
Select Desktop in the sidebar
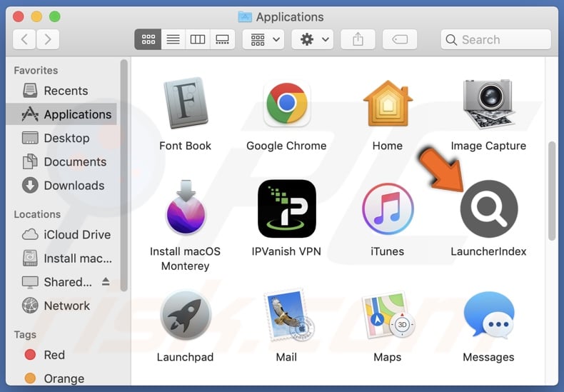[x=61, y=138]
